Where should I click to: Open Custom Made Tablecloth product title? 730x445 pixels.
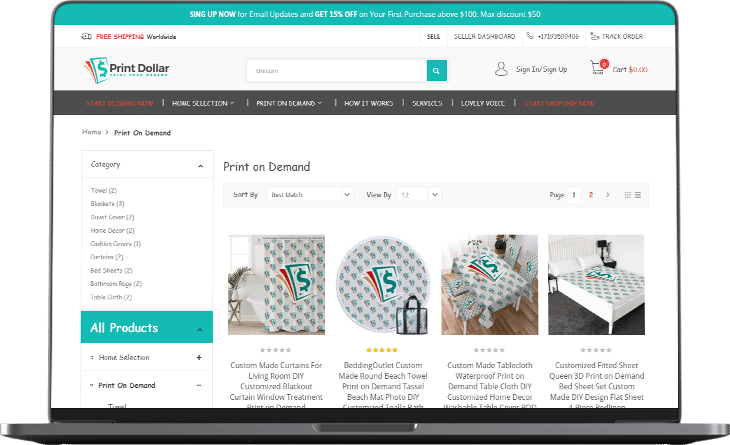click(x=490, y=385)
